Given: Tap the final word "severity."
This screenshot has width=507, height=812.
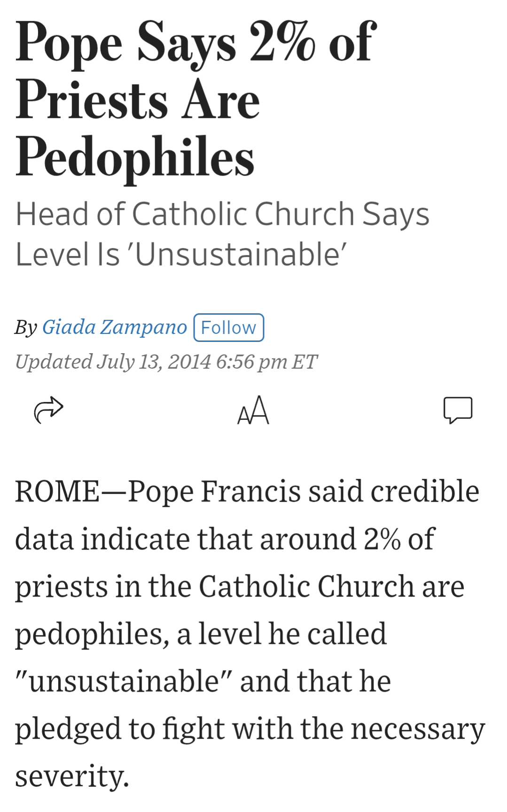Looking at the screenshot, I should pos(72,776).
